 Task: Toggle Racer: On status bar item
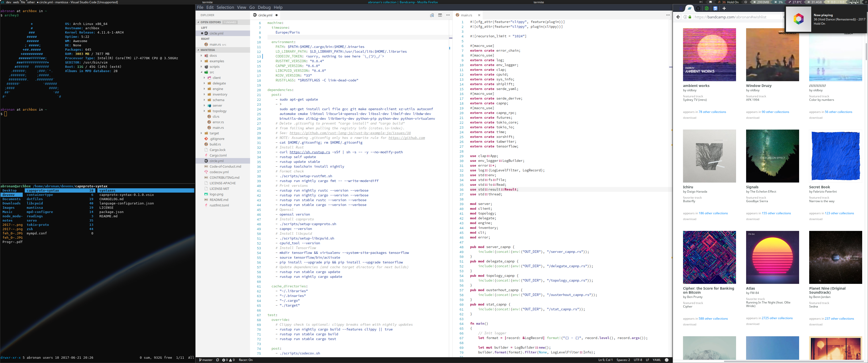(x=246, y=360)
